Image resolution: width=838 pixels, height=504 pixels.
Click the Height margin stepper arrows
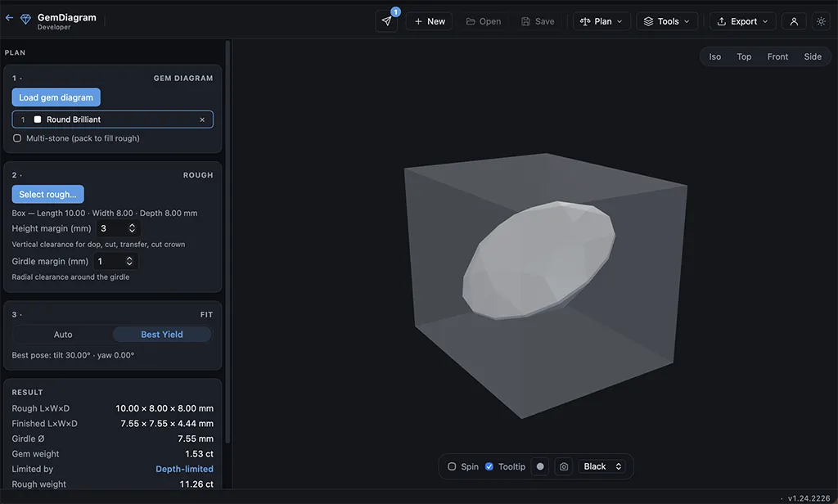132,228
